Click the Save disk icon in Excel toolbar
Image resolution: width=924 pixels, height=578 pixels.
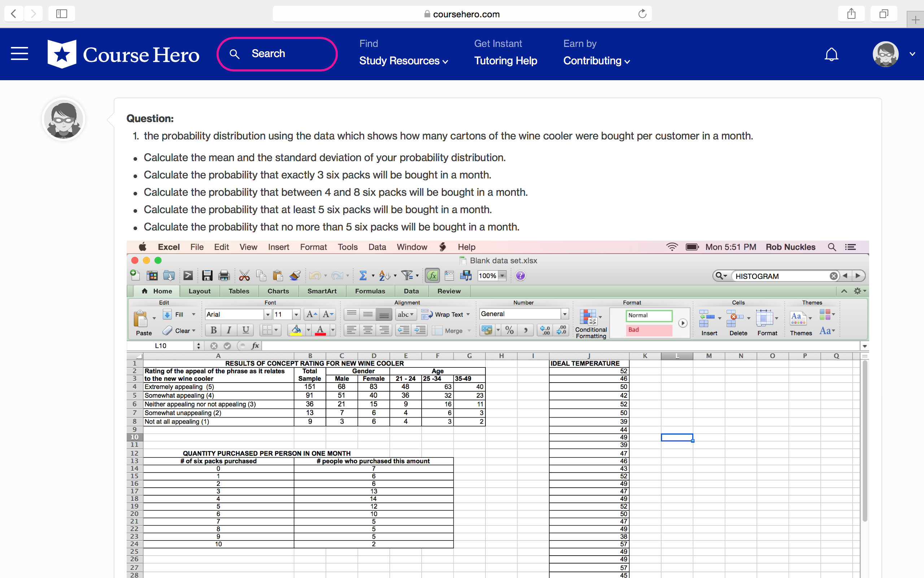[x=207, y=276]
